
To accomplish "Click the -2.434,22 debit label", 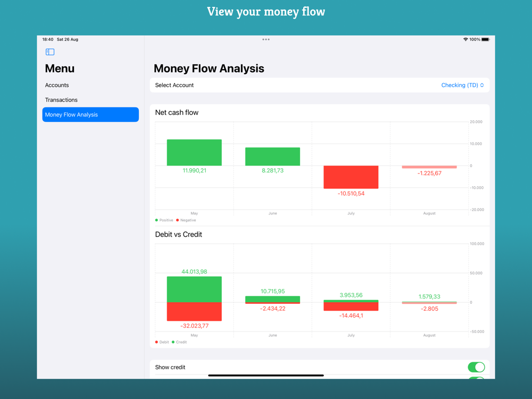I will [272, 309].
